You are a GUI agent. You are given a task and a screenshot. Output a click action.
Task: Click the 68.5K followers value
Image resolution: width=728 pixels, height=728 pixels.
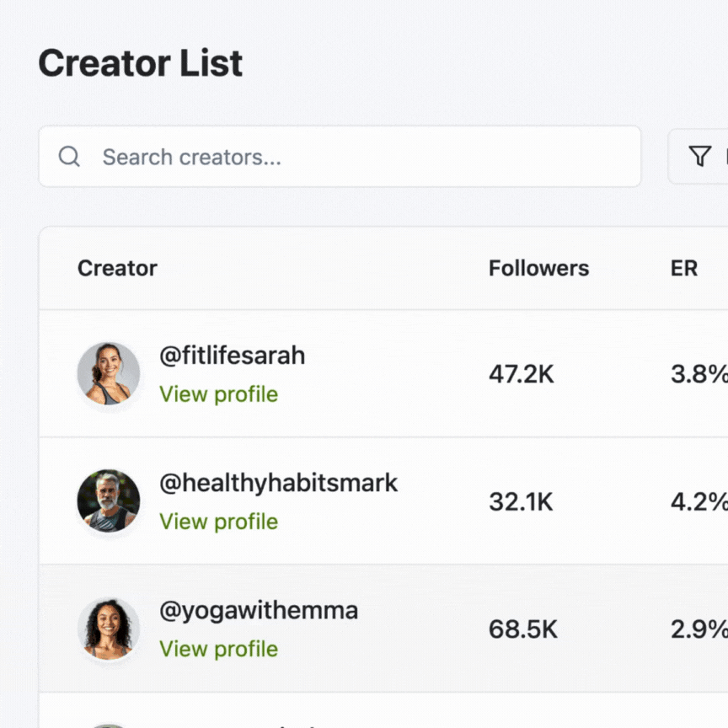coord(522,629)
